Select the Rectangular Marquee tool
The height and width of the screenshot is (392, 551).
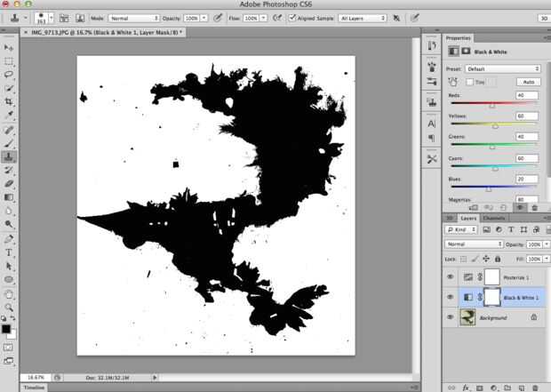[9, 61]
